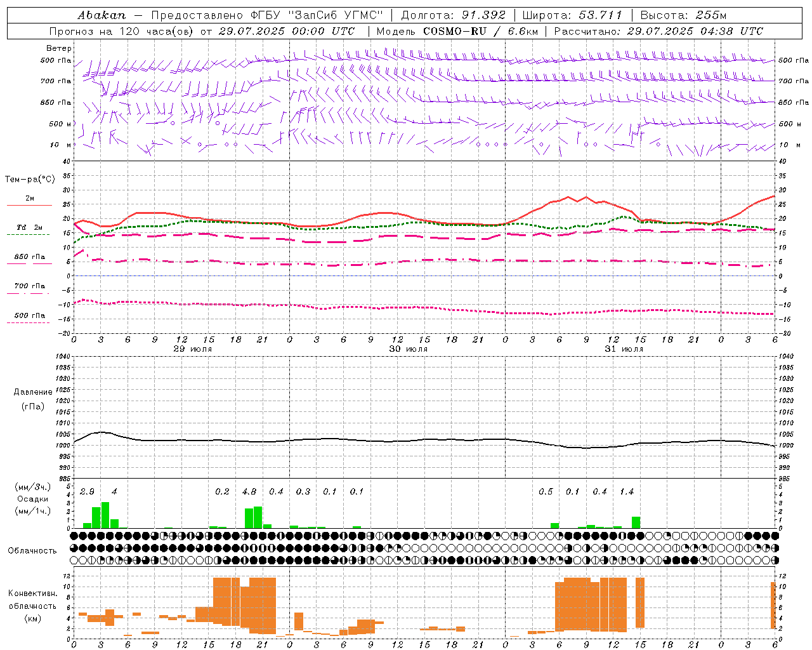Click the "Рассчитано: 29.07.2025 04:38 UTC" timestamp

[658, 31]
